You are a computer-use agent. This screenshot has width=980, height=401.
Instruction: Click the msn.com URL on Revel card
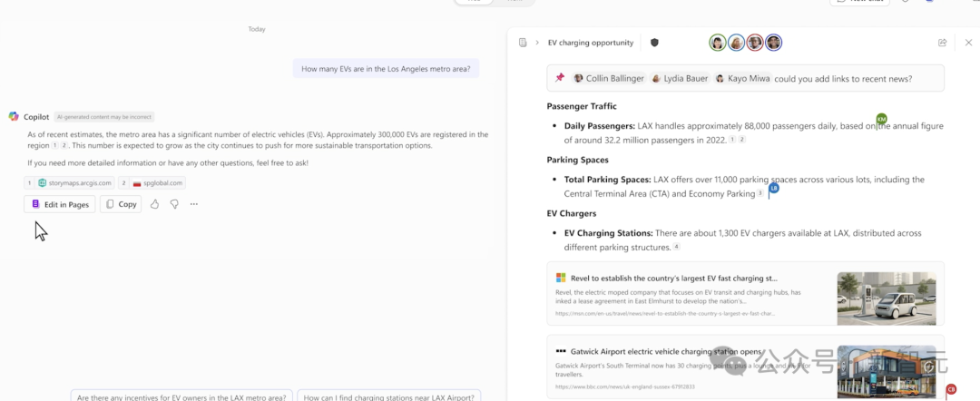coord(665,313)
